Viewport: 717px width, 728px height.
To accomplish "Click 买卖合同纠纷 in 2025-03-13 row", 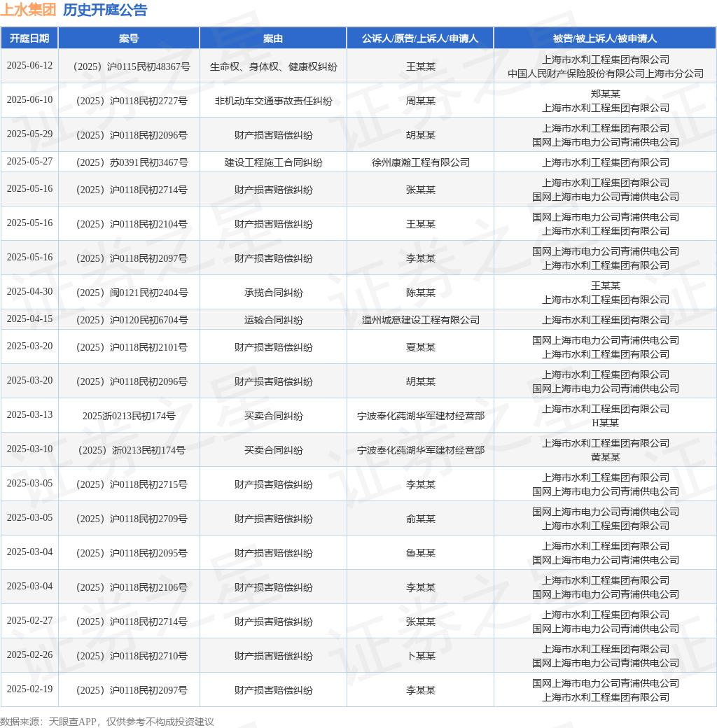I will [274, 416].
